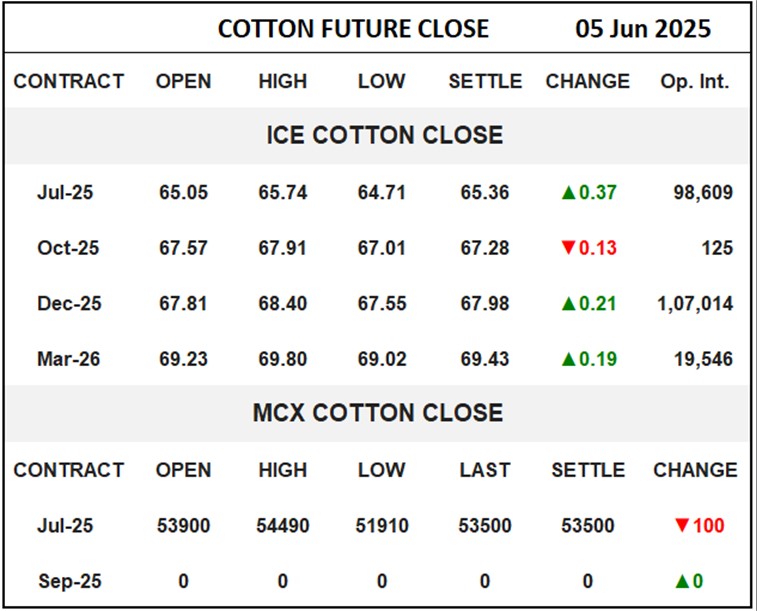Click the Op. Int. column header
757x611 pixels.
pos(694,82)
